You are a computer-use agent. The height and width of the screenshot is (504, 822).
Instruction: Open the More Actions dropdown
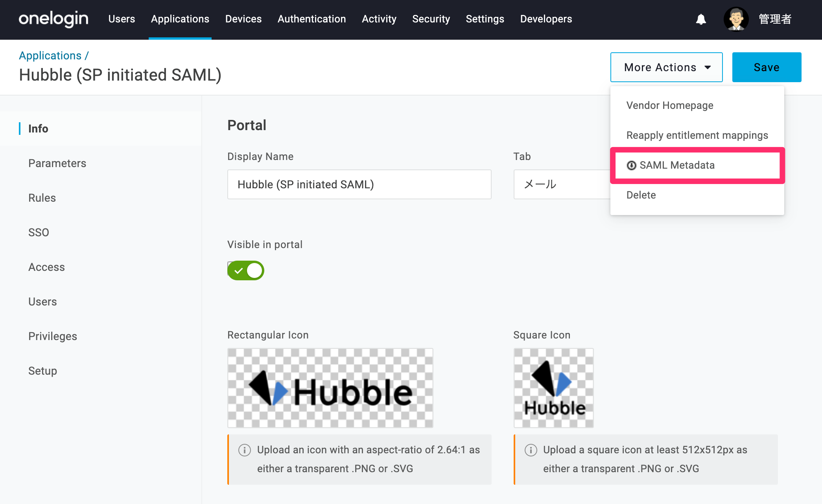(666, 67)
